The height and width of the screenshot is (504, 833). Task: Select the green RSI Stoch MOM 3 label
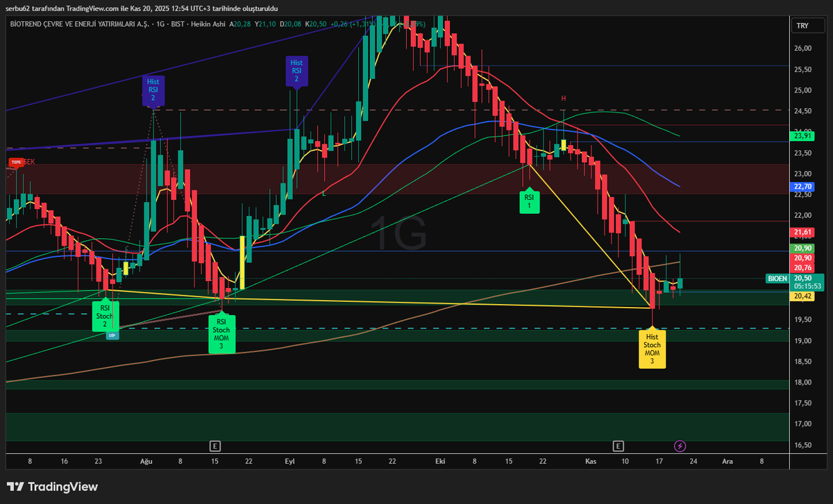(221, 335)
